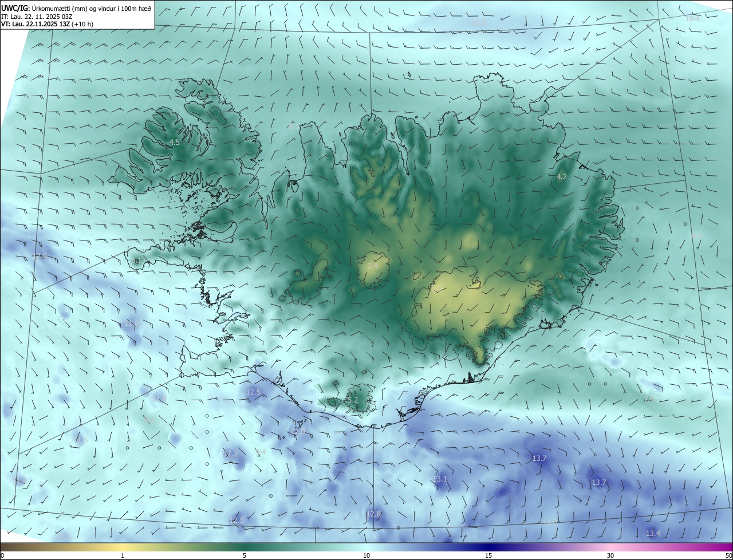Click the 12.0 value near the Westman Islands

coord(298,431)
